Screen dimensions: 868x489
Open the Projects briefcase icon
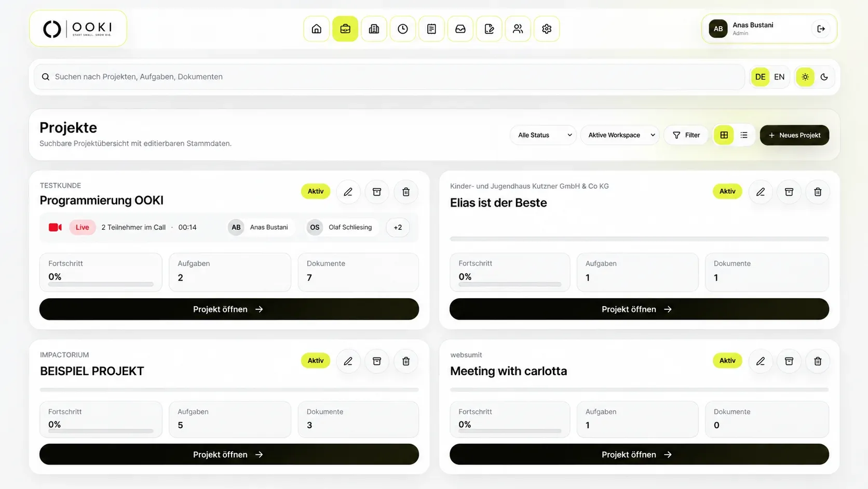point(345,29)
